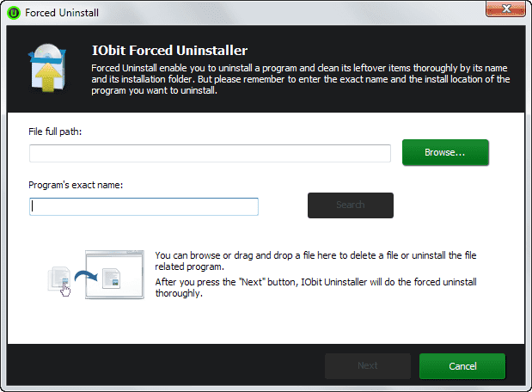This screenshot has width=532, height=392.
Task: Click the green IObit title bar icon
Action: (14, 13)
